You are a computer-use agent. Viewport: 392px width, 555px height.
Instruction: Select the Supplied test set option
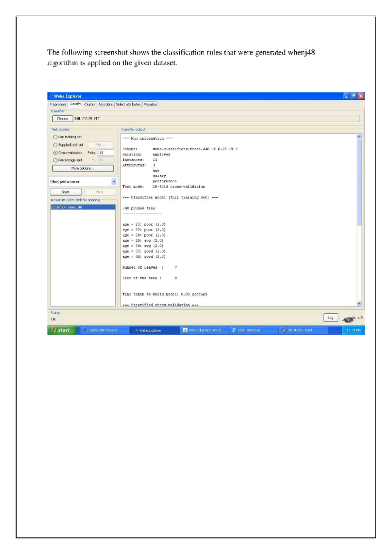pyautogui.click(x=55, y=145)
